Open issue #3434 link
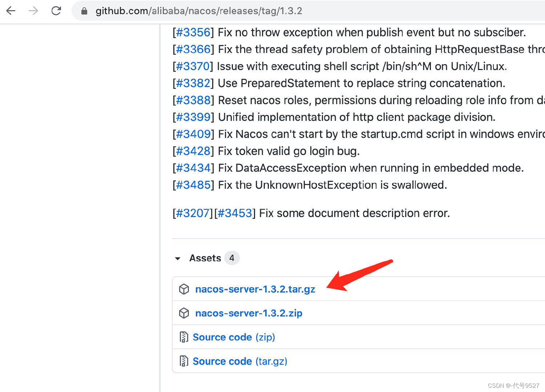Viewport: 545px width, 392px height. (x=193, y=168)
